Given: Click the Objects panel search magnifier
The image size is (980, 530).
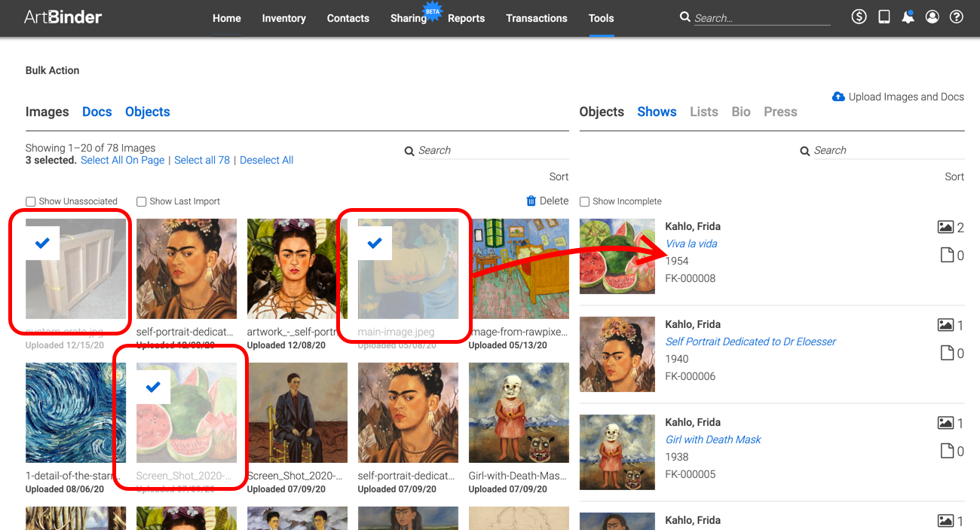Looking at the screenshot, I should click(x=805, y=151).
